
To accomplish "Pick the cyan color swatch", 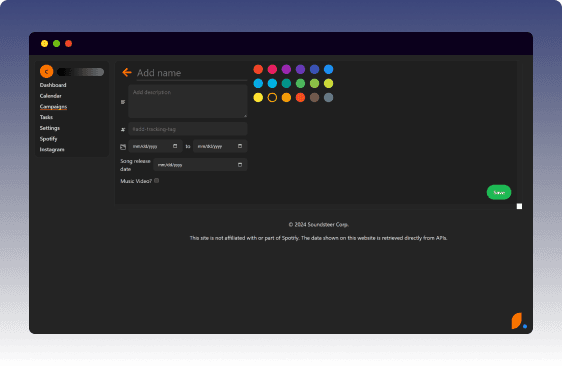I will [272, 84].
